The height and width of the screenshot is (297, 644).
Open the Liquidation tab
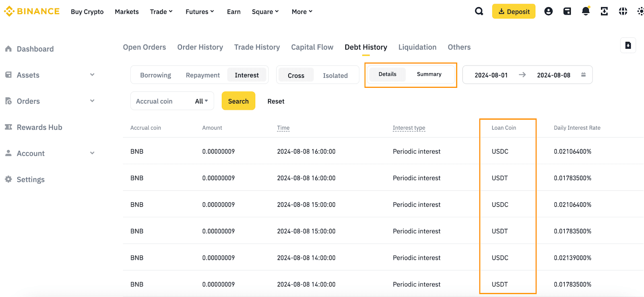(x=417, y=47)
